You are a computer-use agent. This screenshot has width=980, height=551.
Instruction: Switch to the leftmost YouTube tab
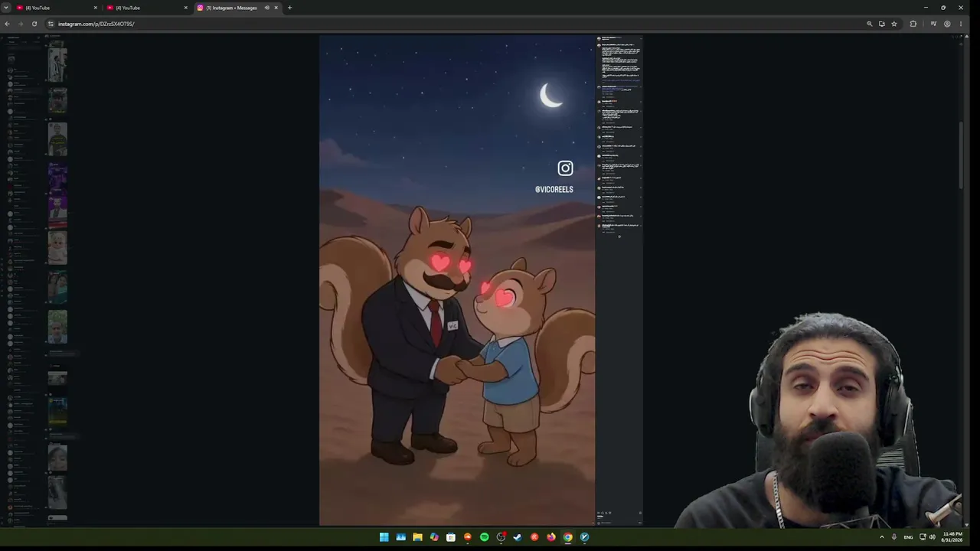coord(57,8)
